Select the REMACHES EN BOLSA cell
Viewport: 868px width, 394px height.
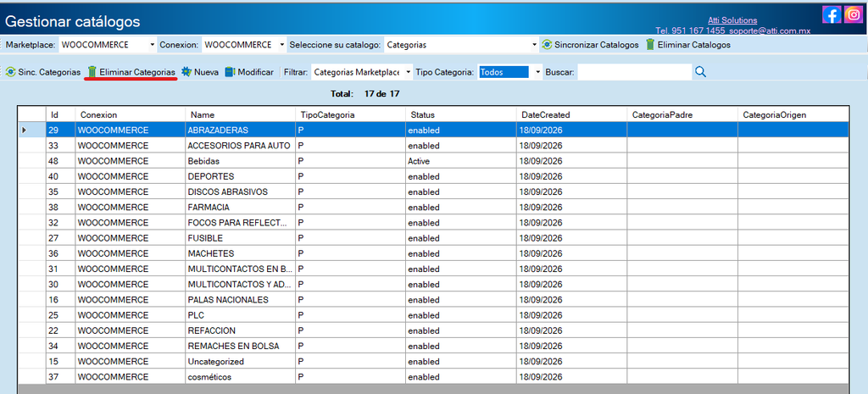[240, 346]
